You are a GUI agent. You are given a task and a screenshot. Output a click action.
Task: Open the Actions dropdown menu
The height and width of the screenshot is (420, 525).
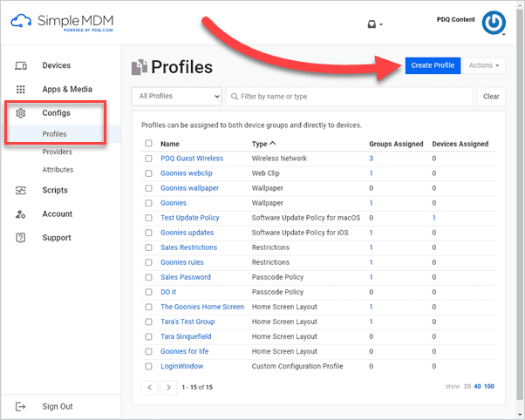[484, 65]
